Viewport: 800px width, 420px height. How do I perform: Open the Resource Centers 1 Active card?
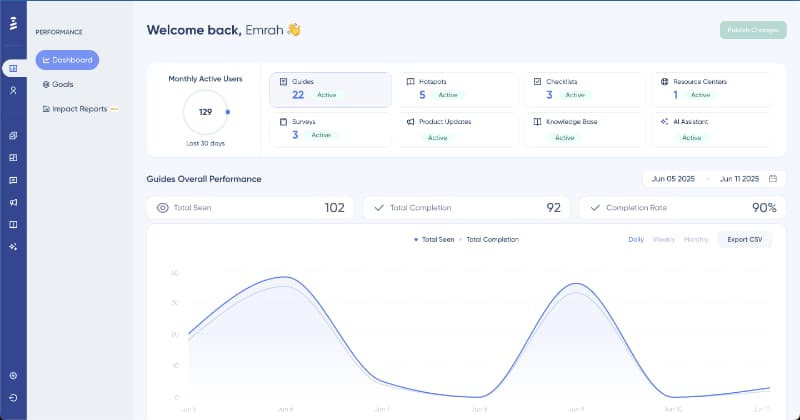[x=712, y=90]
